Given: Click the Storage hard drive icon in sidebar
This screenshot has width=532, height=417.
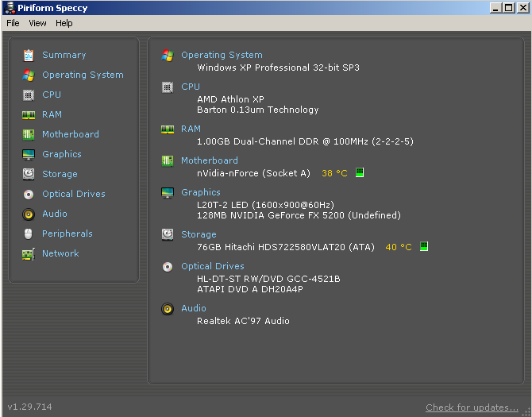Looking at the screenshot, I should (29, 174).
